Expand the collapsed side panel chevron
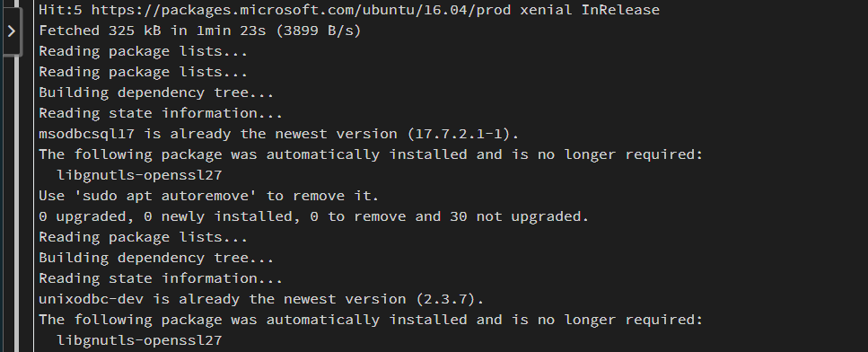The width and height of the screenshot is (868, 352). click(12, 31)
